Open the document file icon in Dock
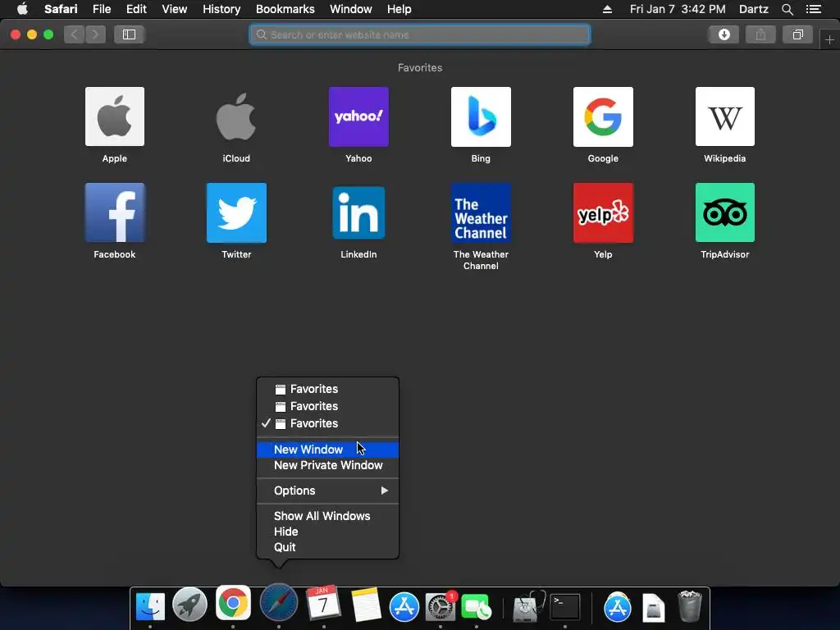Viewport: 840px width, 630px height. 654,608
